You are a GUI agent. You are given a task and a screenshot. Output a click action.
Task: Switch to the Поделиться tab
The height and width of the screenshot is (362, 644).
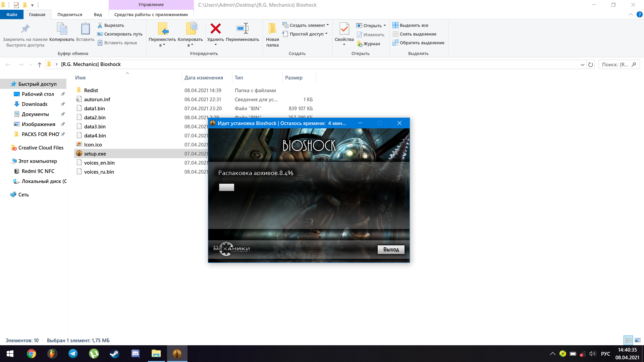(69, 14)
